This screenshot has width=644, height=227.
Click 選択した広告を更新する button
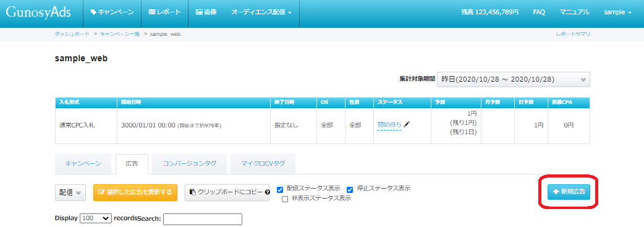coord(135,192)
